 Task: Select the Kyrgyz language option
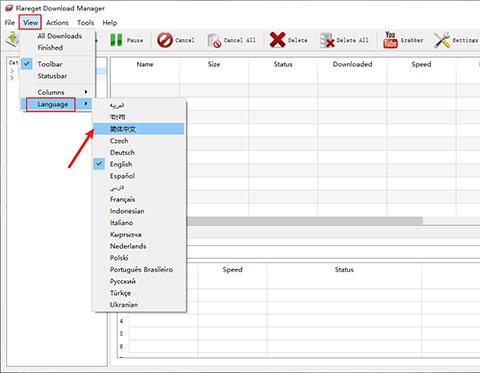pos(139,234)
